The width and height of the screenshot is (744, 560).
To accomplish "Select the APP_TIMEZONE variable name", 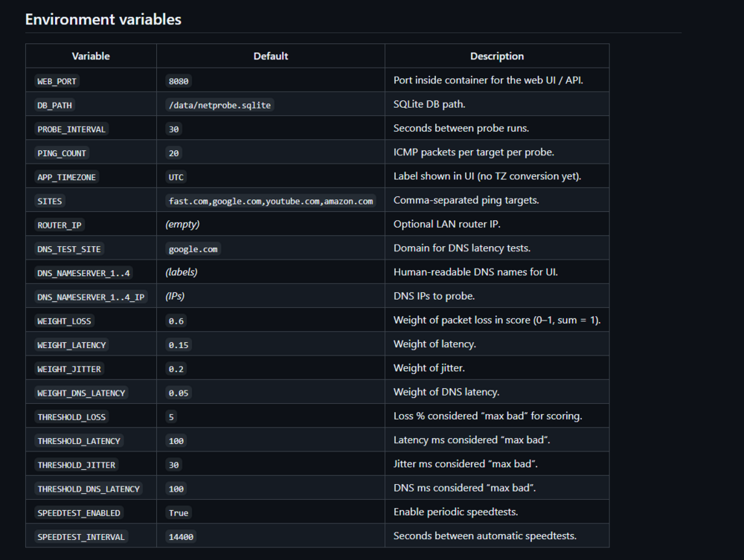I will [x=66, y=177].
